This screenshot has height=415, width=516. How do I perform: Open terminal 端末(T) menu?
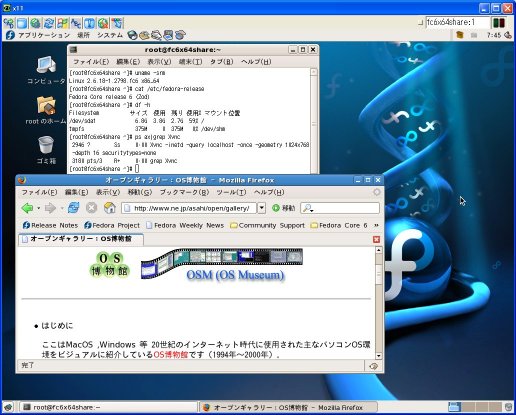190,62
